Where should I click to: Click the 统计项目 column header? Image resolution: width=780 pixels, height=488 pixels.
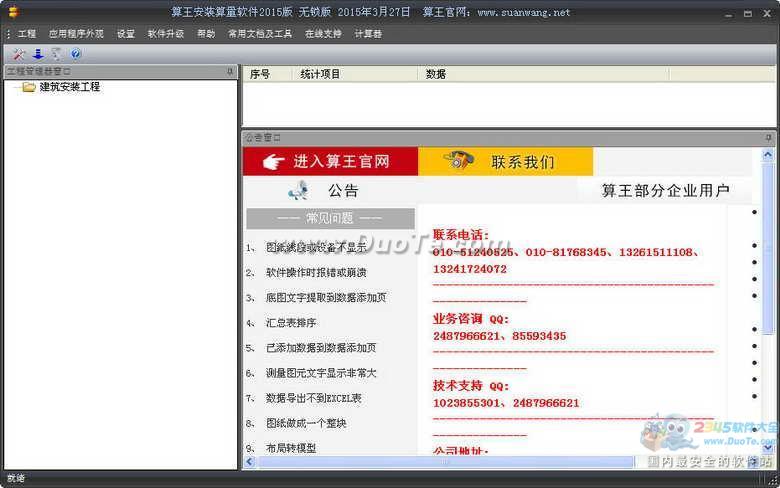point(320,74)
